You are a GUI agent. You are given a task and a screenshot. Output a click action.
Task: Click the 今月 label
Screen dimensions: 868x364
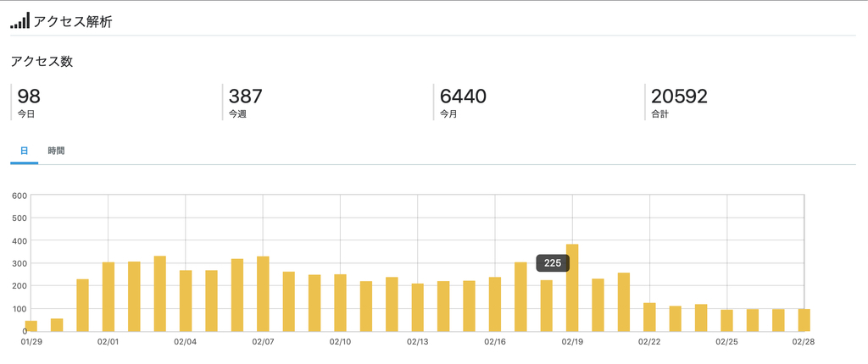point(448,115)
